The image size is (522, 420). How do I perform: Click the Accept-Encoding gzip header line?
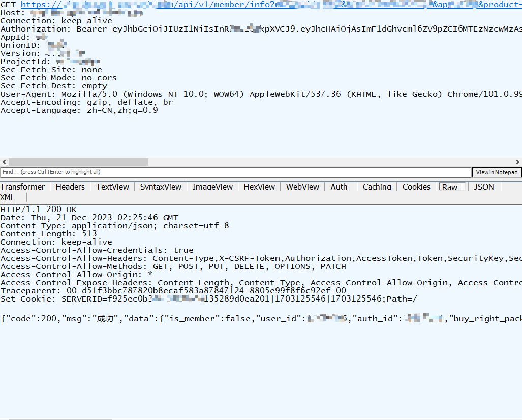(x=86, y=102)
